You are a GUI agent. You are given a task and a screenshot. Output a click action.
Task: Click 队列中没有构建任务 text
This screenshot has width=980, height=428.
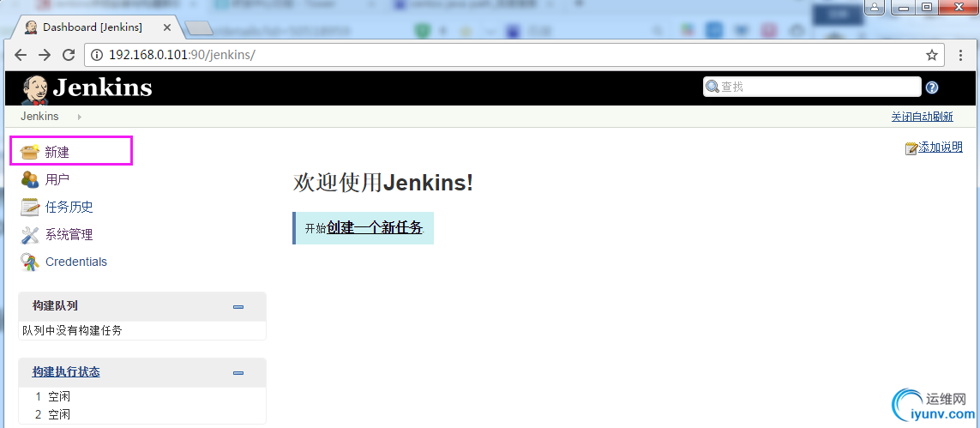point(73,330)
